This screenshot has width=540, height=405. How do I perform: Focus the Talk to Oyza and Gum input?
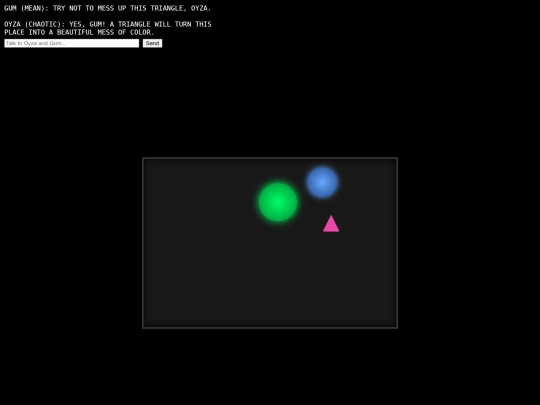(72, 43)
